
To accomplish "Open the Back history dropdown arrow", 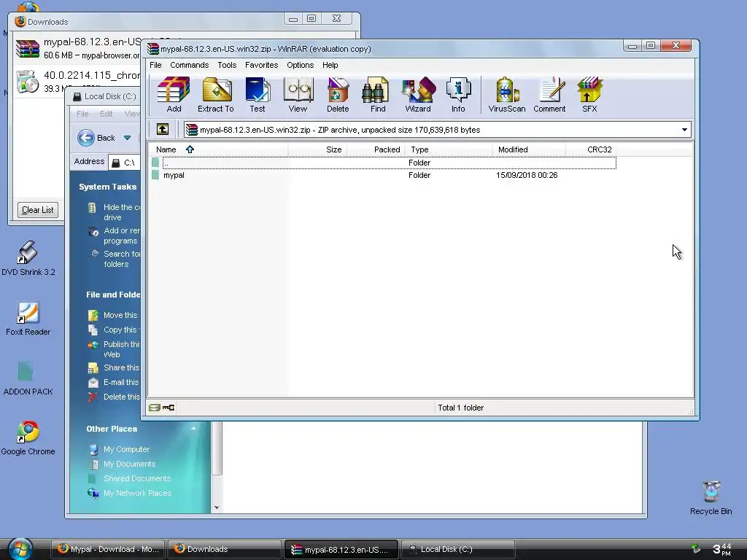I will [127, 138].
